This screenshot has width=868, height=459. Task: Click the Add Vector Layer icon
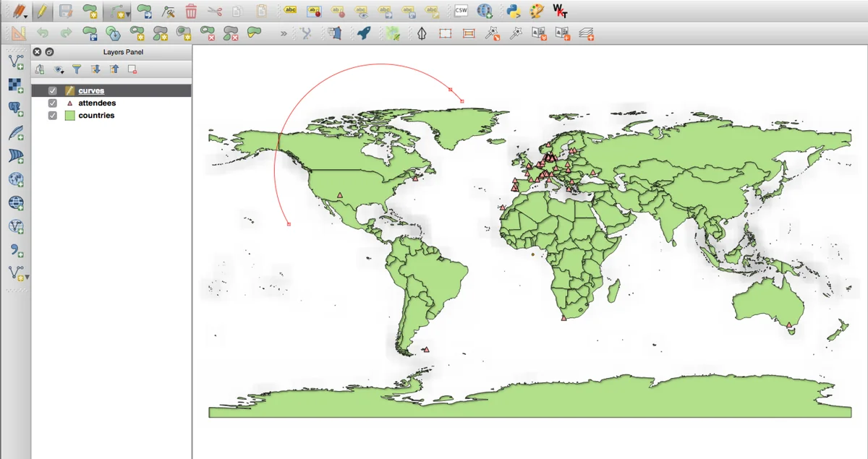[x=16, y=62]
